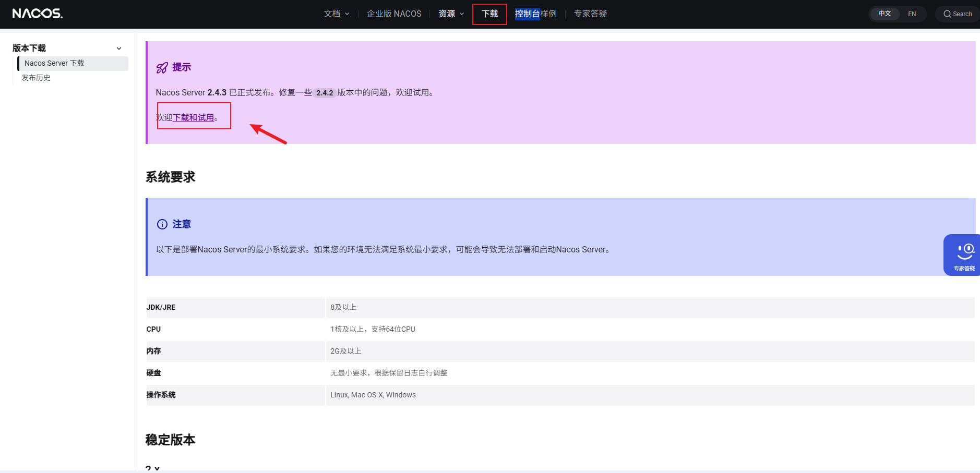
Task: Open 控制台样例 nav link
Action: [x=536, y=14]
